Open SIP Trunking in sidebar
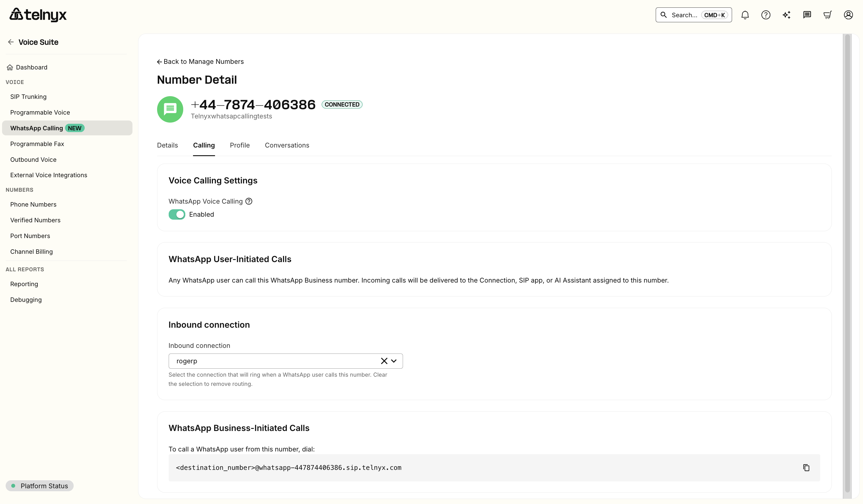863x504 pixels. pyautogui.click(x=29, y=96)
